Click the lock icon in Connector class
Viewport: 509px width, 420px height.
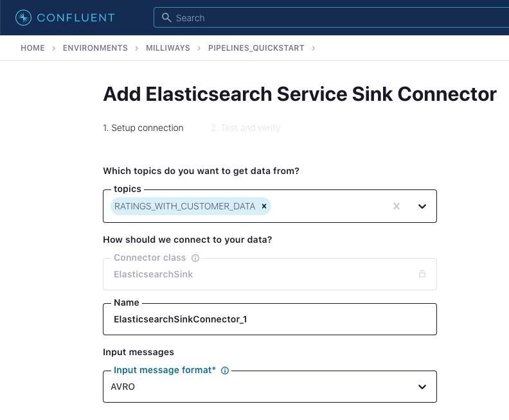(x=422, y=274)
